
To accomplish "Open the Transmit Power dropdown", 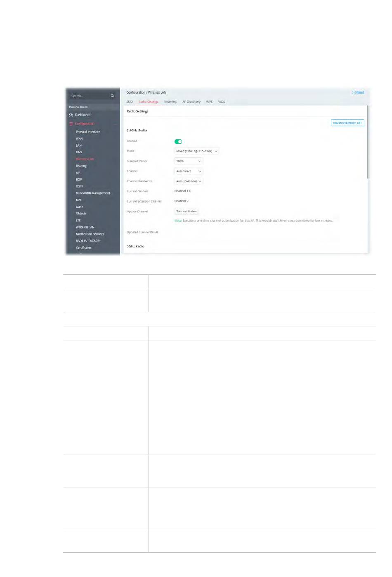I will 189,161.
